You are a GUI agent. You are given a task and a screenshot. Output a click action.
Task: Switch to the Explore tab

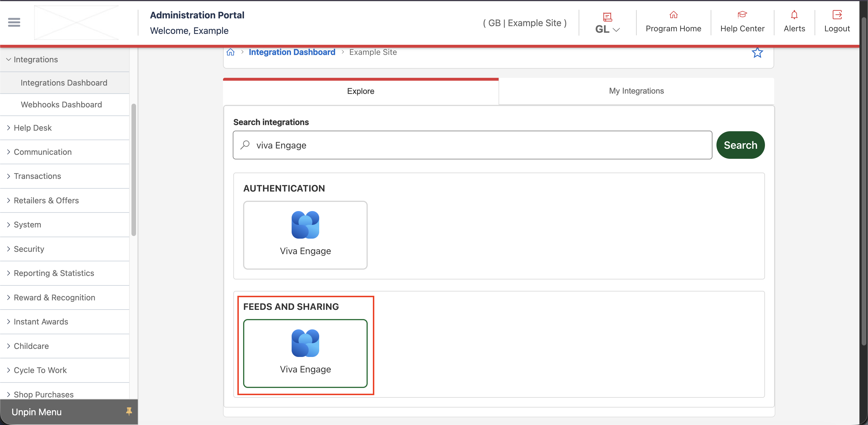[361, 91]
